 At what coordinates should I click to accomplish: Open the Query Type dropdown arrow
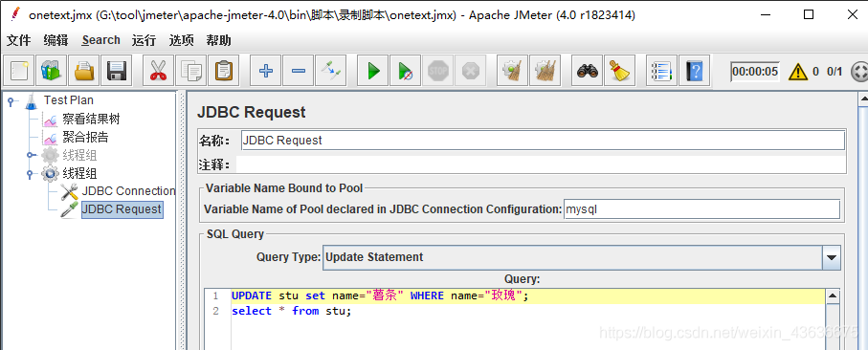[832, 257]
